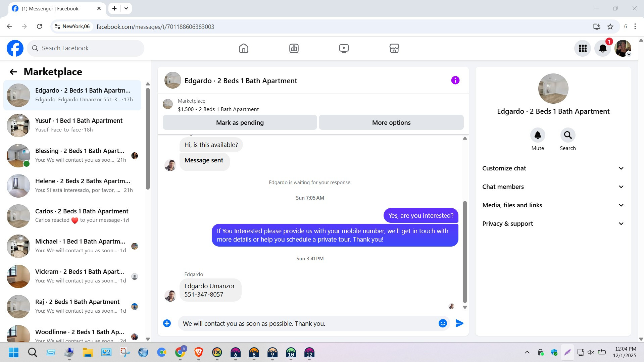The image size is (644, 362).
Task: Open the Facebook menu grid icon
Action: [x=583, y=48]
